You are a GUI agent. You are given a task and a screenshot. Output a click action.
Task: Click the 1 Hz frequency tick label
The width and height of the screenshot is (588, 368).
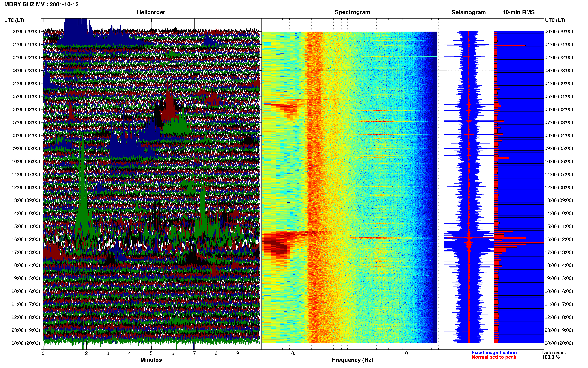350,353
